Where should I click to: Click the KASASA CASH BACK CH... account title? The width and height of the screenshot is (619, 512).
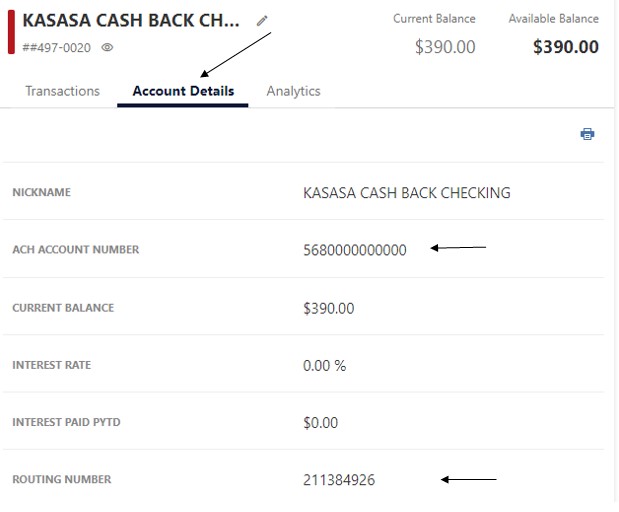click(131, 20)
